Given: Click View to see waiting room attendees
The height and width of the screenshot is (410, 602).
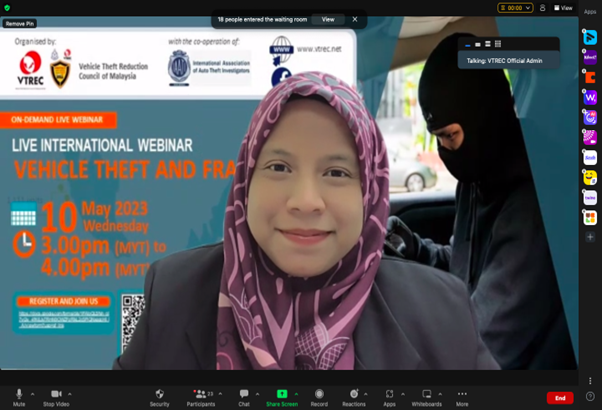Looking at the screenshot, I should [x=327, y=19].
